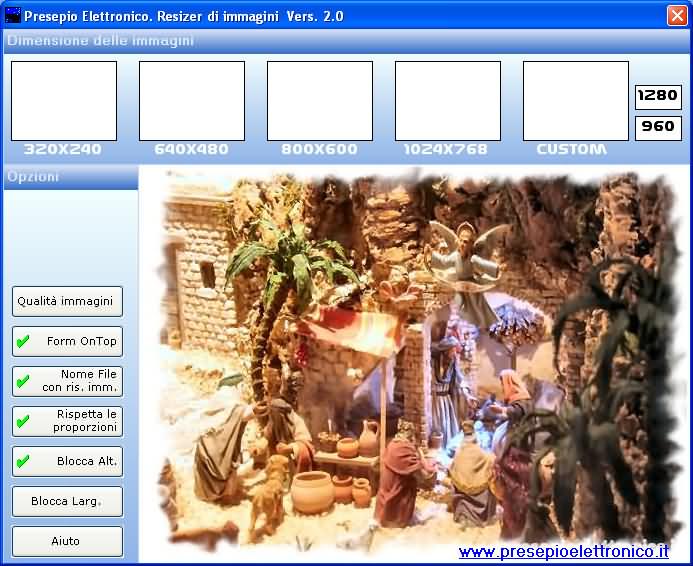Focus the custom height field showing 960
Screen dimensions: 693x566
point(658,127)
